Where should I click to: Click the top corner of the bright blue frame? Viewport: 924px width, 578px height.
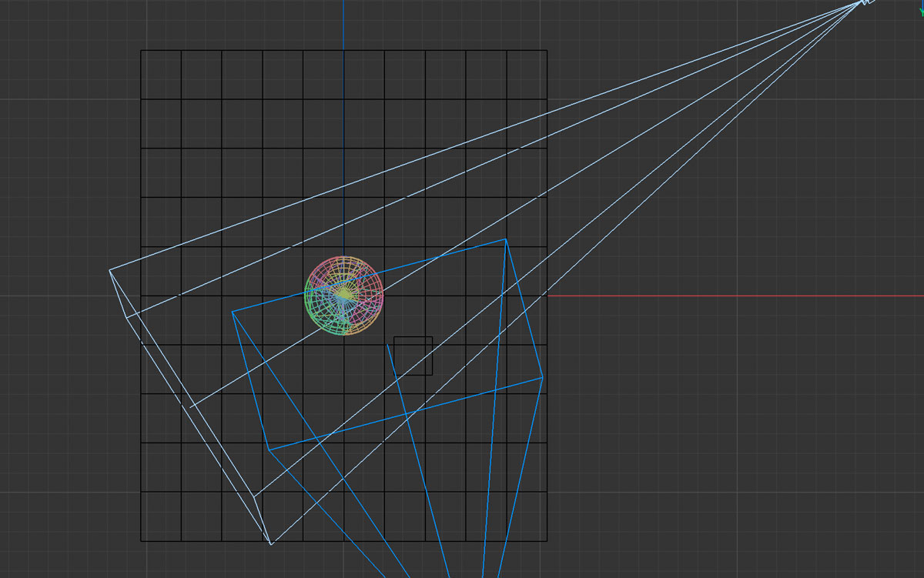[505, 239]
